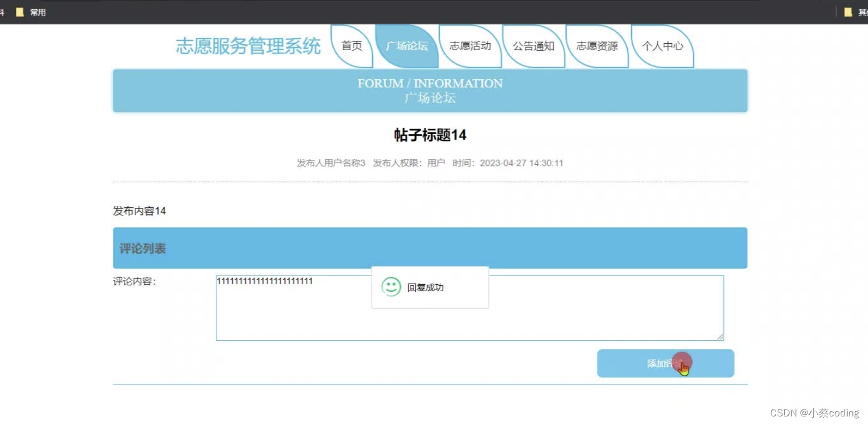The image size is (868, 424).
Task: Click the textarea resize handle corner
Action: (720, 337)
